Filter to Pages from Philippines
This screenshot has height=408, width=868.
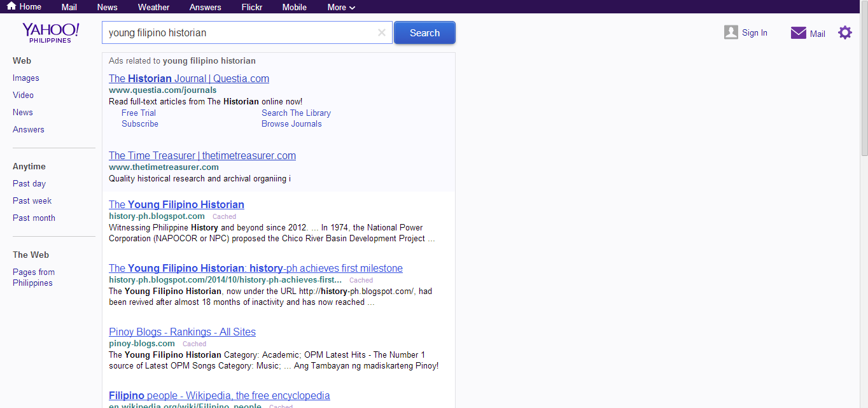(34, 278)
